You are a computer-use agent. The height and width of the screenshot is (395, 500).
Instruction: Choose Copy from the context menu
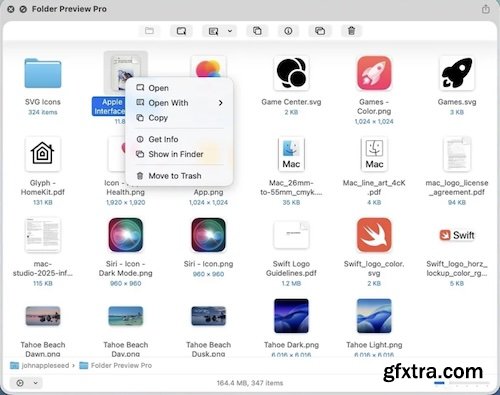[x=180, y=118]
